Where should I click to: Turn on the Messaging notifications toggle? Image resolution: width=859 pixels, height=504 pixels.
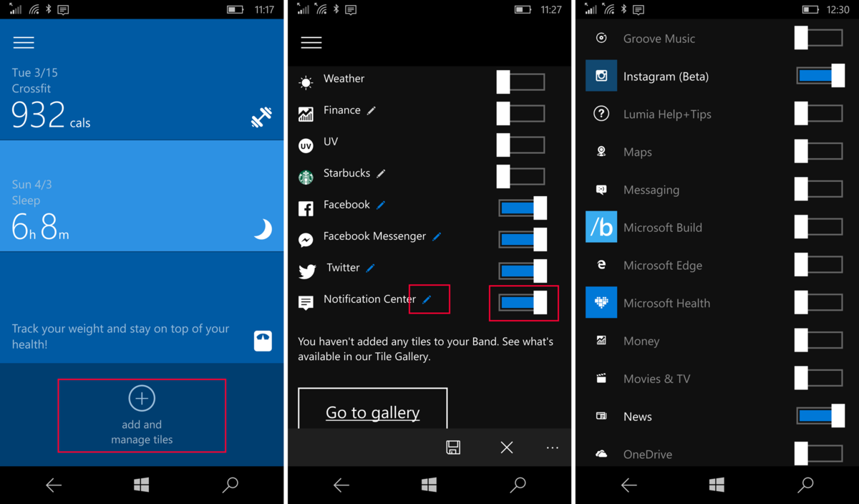click(818, 189)
